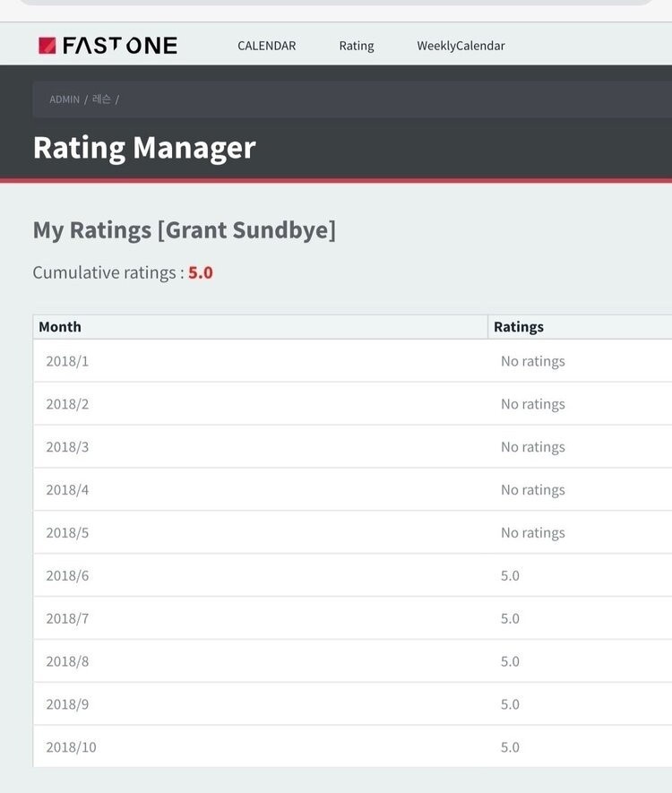
Task: Select the 2018/1 row
Action: pos(352,361)
